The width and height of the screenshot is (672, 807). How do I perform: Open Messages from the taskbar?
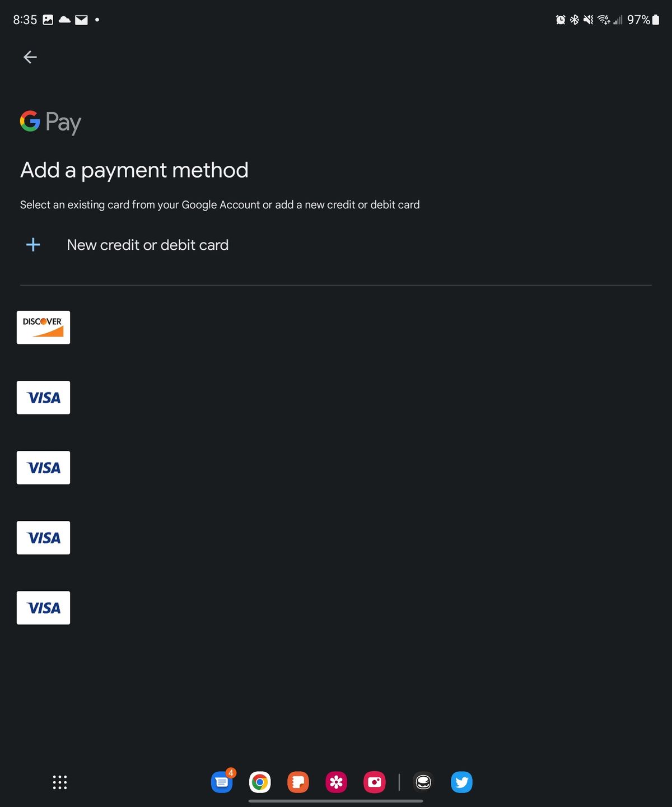pos(222,782)
